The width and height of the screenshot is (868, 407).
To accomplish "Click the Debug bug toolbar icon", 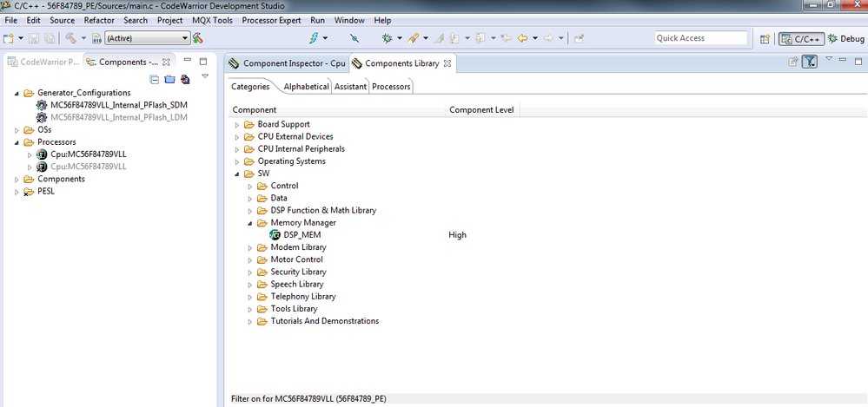I will point(387,38).
